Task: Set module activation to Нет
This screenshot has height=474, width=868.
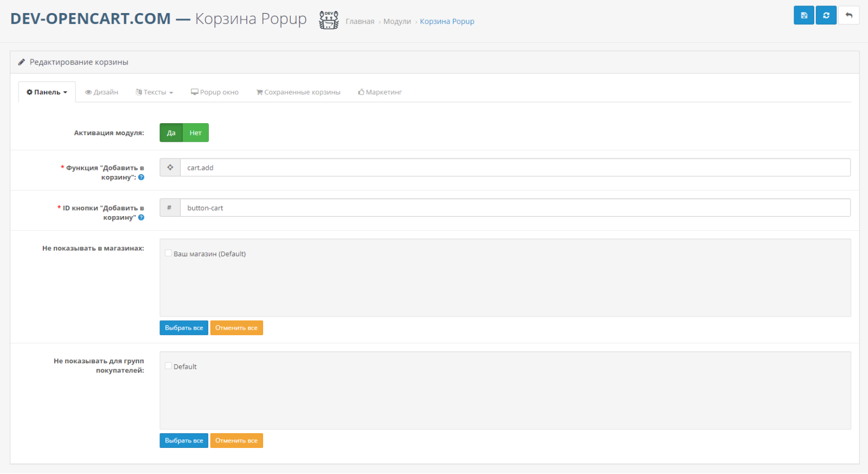Action: point(195,132)
